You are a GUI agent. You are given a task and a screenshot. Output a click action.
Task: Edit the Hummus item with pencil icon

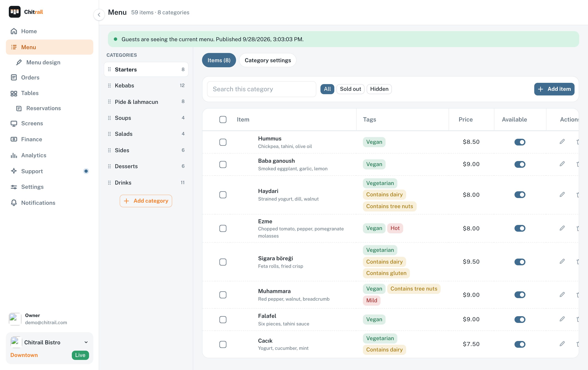(562, 142)
